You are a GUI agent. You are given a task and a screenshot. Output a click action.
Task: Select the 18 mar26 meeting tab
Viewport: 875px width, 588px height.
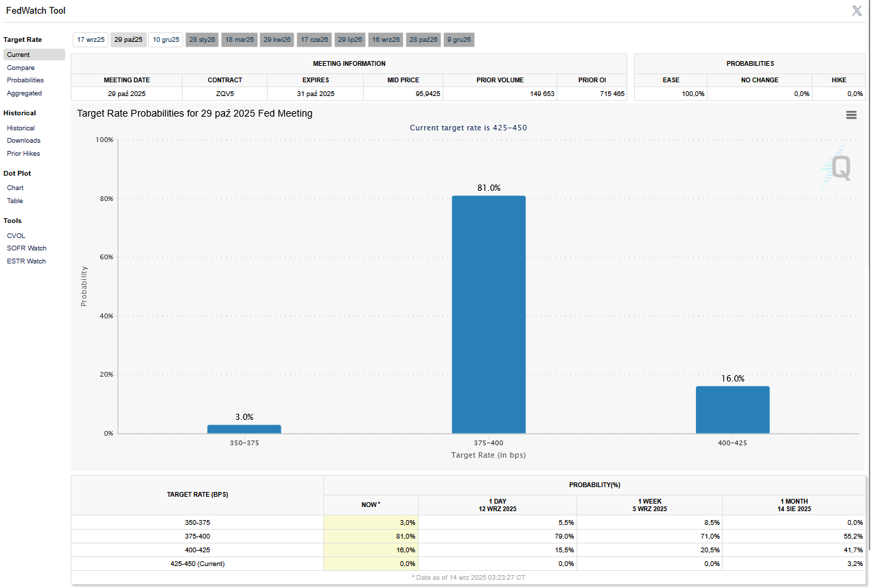[x=240, y=40]
